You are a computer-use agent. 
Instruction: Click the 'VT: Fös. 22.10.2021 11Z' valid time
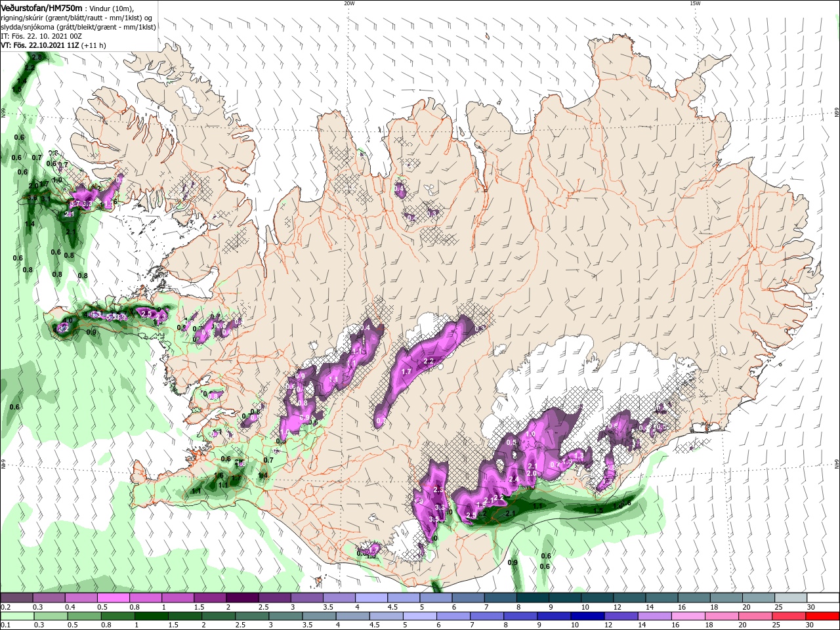[x=40, y=45]
